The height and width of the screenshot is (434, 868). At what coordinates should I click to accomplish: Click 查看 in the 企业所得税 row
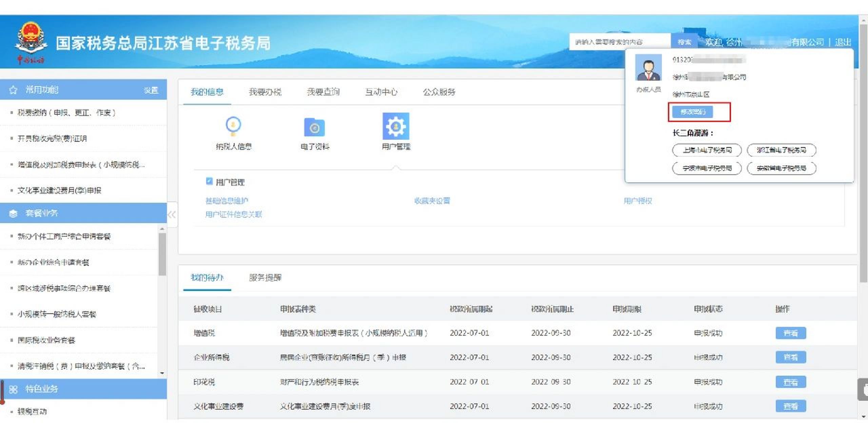click(791, 357)
